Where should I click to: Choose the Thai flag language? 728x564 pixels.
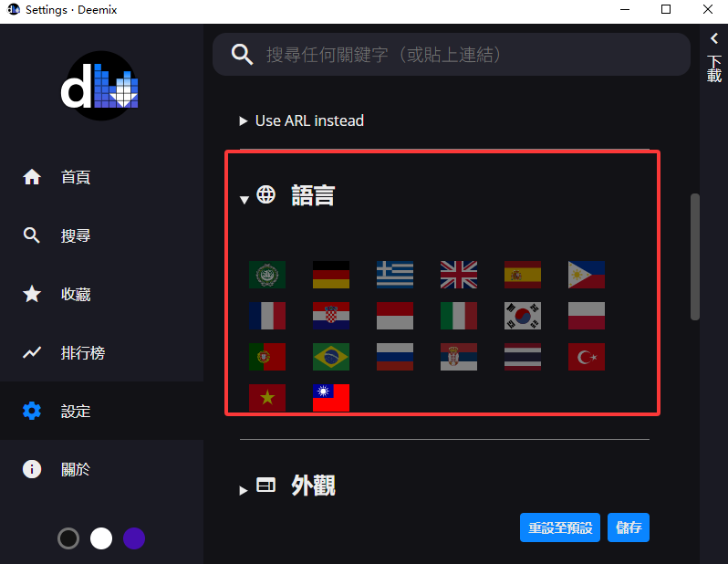[x=523, y=356]
